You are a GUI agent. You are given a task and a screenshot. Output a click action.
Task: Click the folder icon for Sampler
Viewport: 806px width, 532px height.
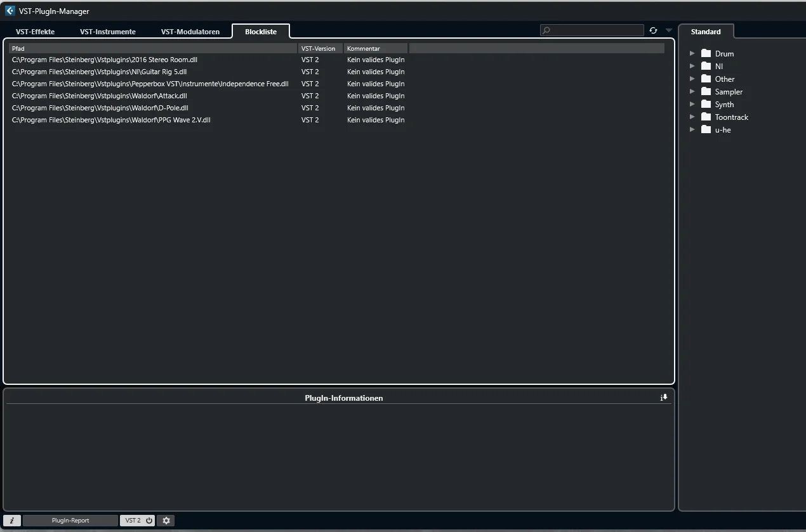pos(706,91)
